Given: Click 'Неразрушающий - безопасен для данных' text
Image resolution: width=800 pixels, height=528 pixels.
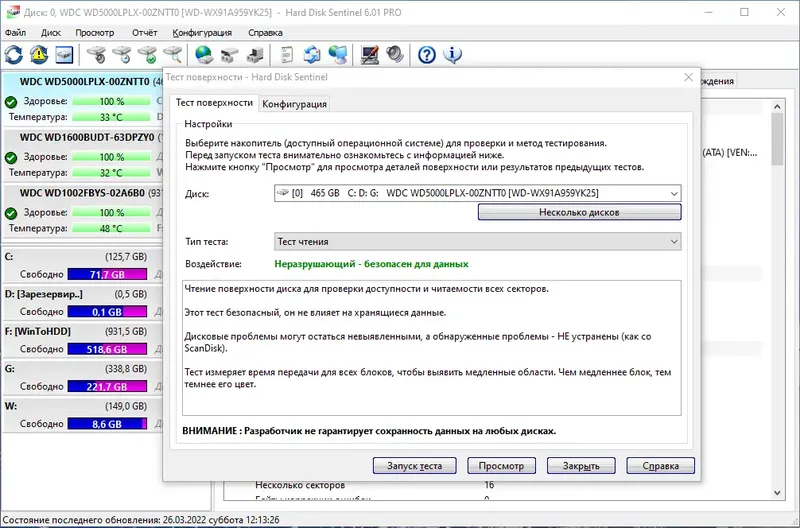Looking at the screenshot, I should (371, 264).
